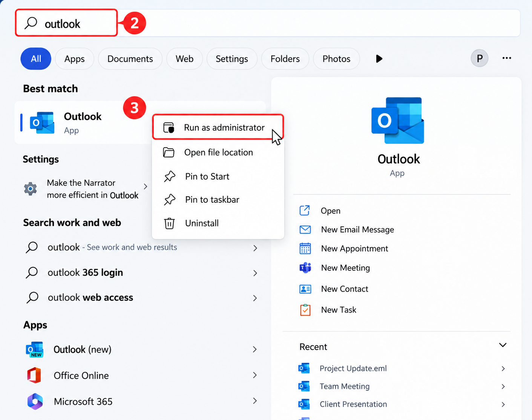Click the Microsoft 365 app icon
The height and width of the screenshot is (420, 532).
(35, 402)
